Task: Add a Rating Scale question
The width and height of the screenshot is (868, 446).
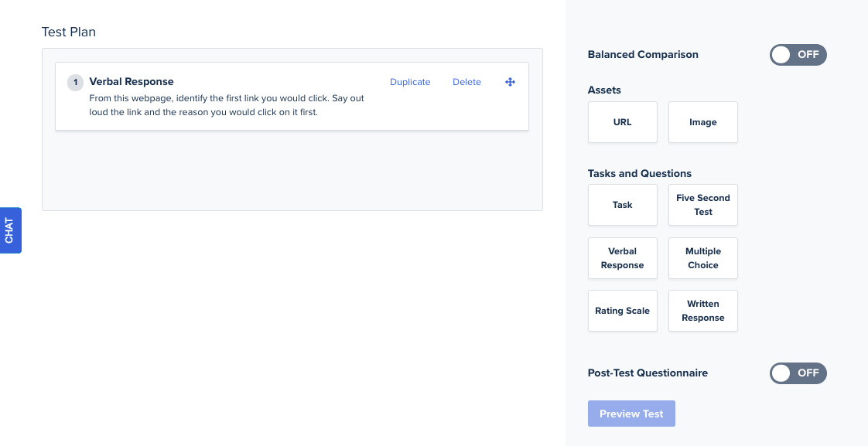Action: pos(622,311)
